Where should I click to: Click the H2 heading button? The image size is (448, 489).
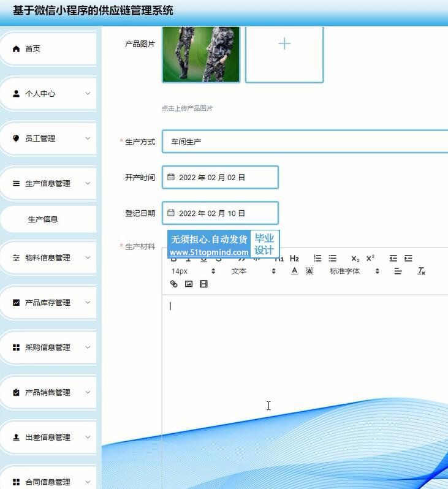(x=294, y=258)
